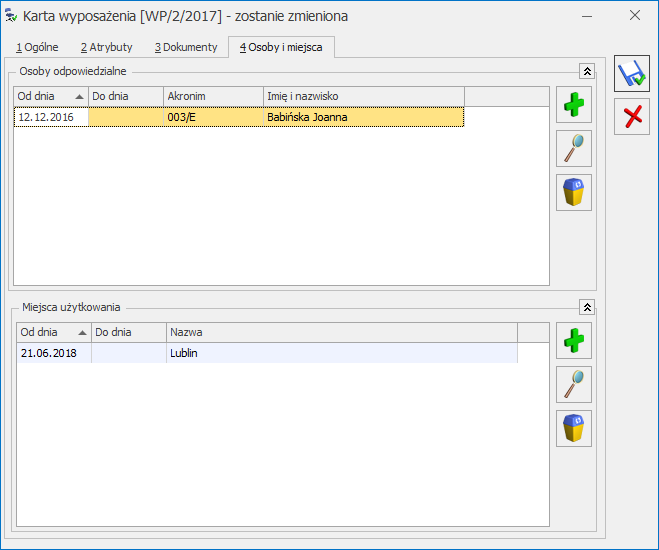Save the equipment card with the floppy icon
The width and height of the screenshot is (659, 550).
[631, 74]
